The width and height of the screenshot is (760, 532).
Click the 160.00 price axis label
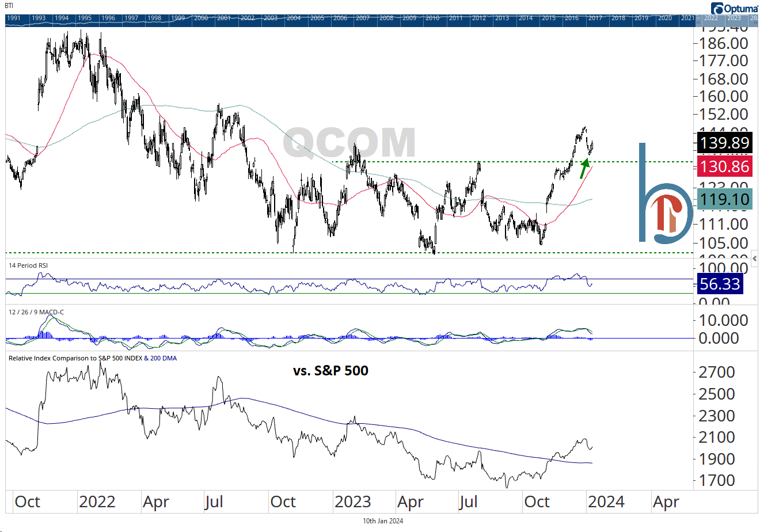coord(723,96)
